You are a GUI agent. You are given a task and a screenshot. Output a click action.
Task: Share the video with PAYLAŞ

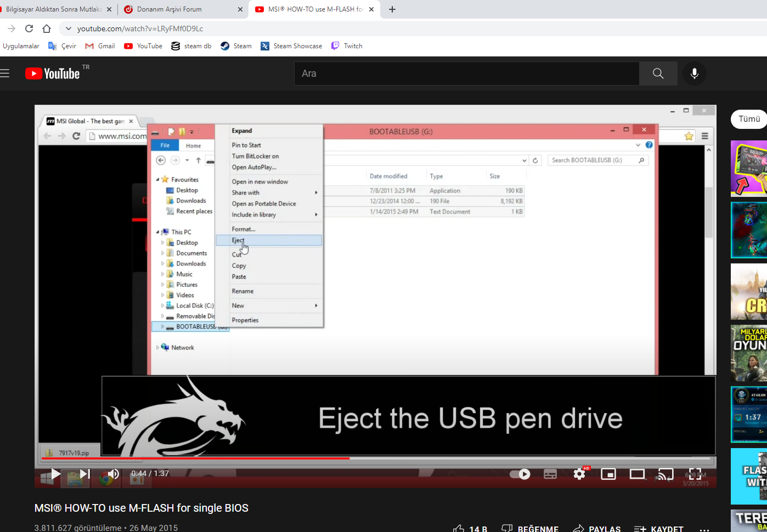click(x=596, y=529)
